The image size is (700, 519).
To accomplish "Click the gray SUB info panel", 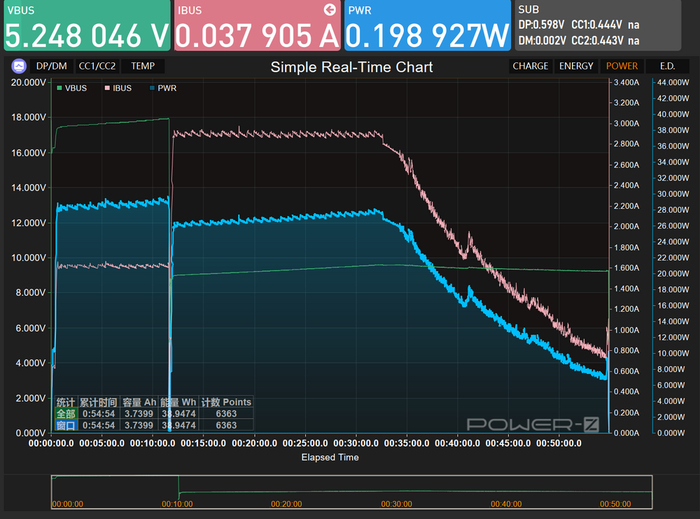I will coord(598,25).
